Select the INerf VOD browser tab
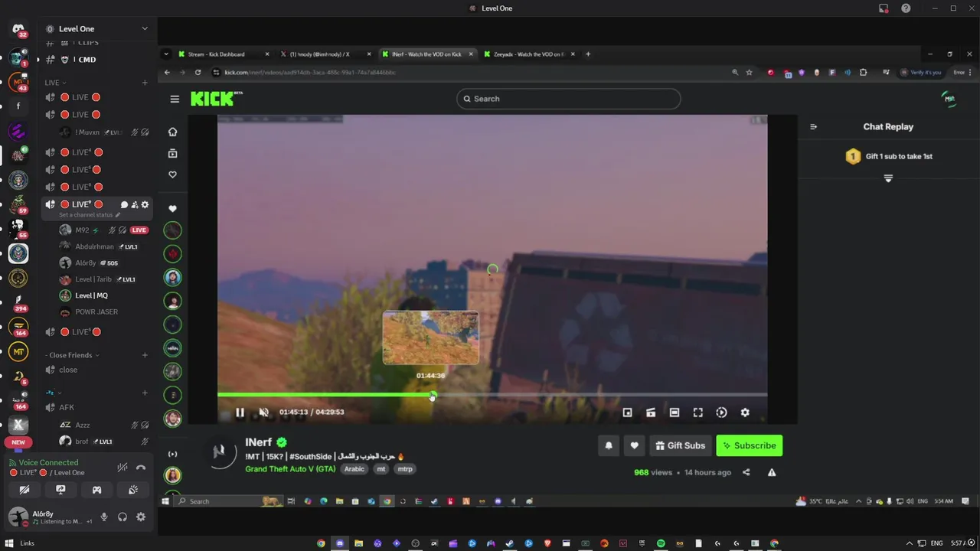 pyautogui.click(x=426, y=54)
